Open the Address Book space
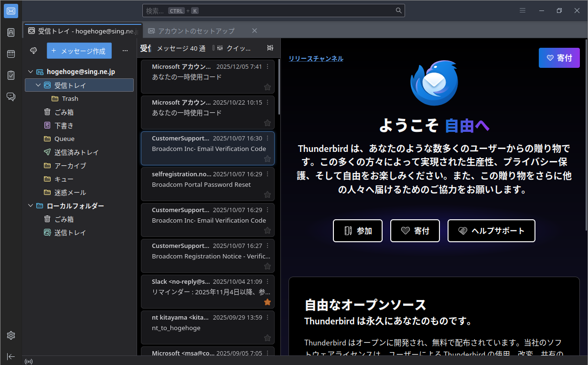The width and height of the screenshot is (588, 365). point(11,32)
